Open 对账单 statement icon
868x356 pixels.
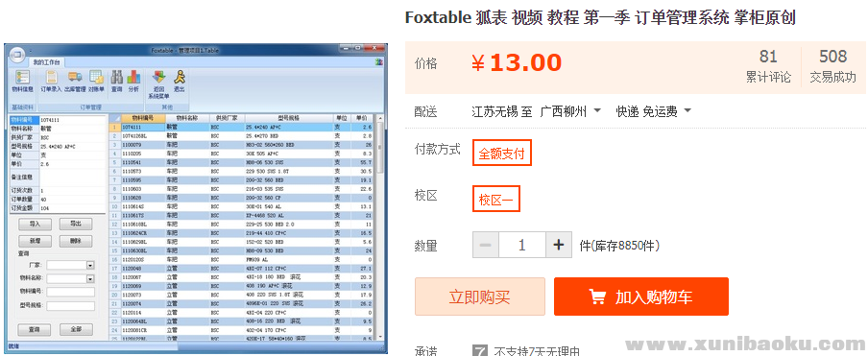[96, 82]
